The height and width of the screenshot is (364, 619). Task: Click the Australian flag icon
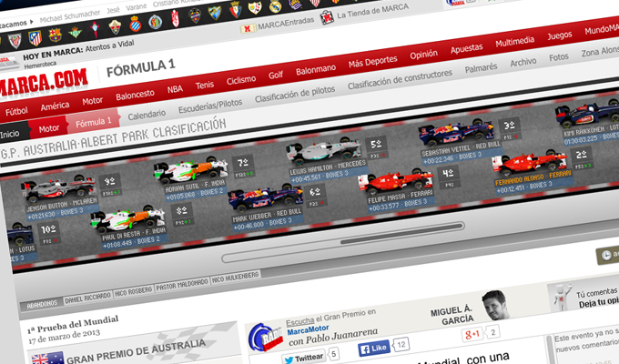(x=47, y=359)
